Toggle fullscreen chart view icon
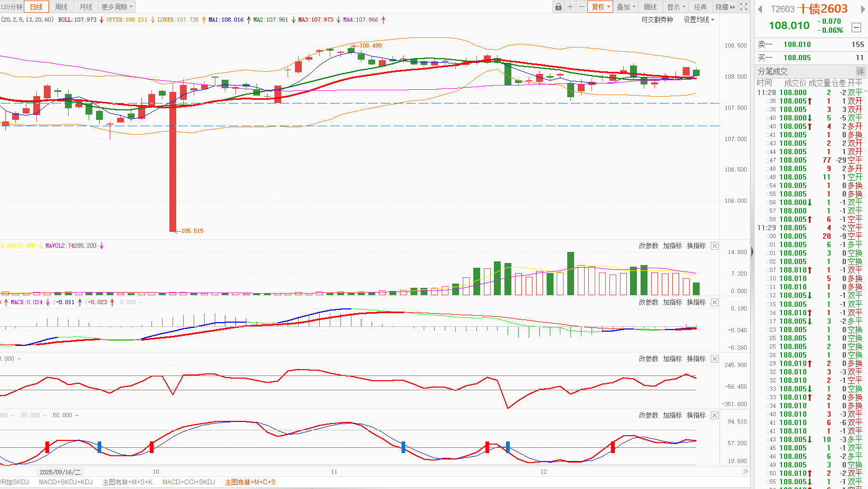The width and height of the screenshot is (868, 489). click(744, 7)
